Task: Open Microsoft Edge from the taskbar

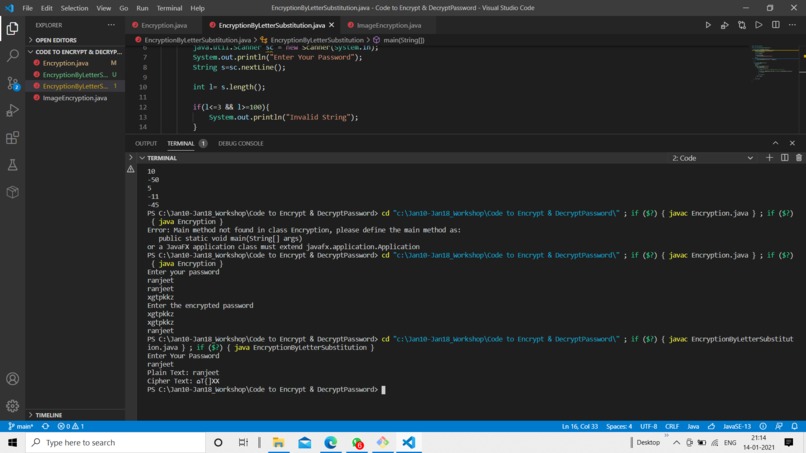Action: pyautogui.click(x=331, y=443)
